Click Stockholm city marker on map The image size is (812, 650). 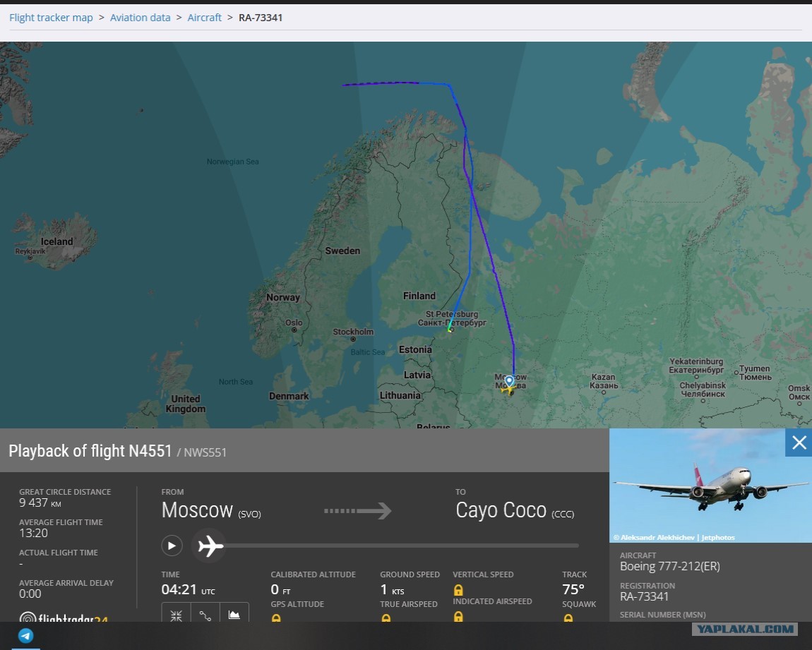tap(352, 339)
